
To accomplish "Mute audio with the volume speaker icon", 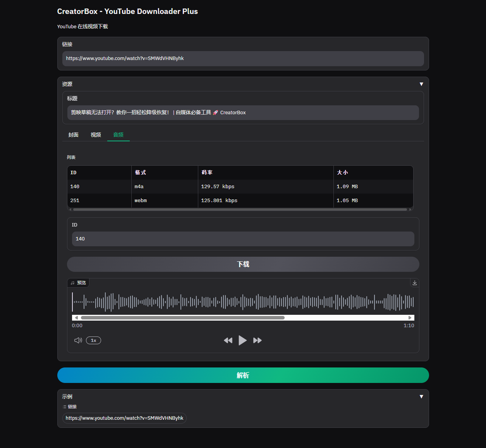I will point(78,340).
